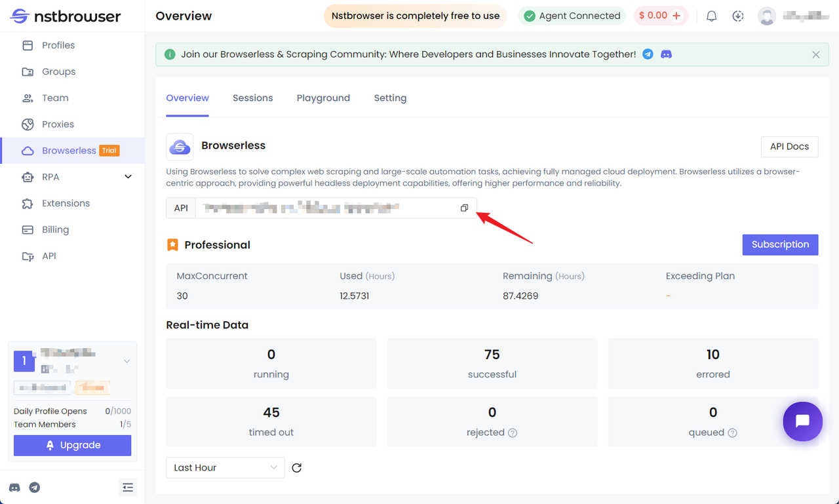This screenshot has height=504, width=839.
Task: Click Telegram icon at sidebar bottom
Action: (x=35, y=488)
